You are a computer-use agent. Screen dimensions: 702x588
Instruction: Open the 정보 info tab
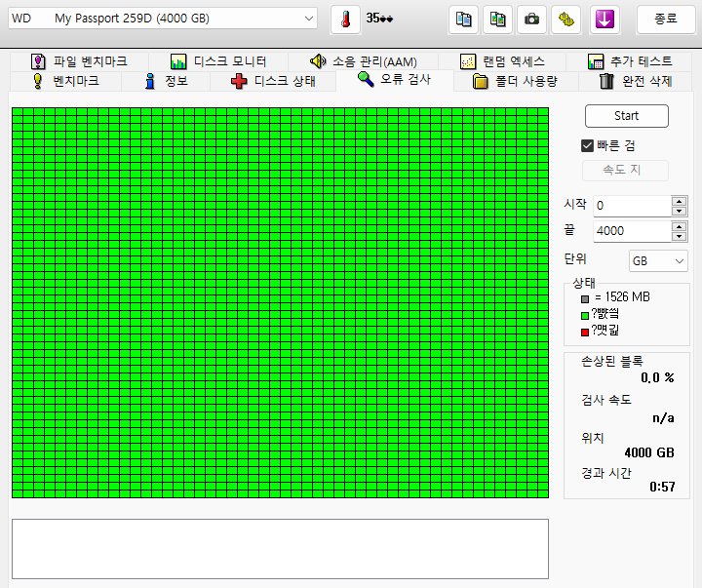(x=166, y=81)
